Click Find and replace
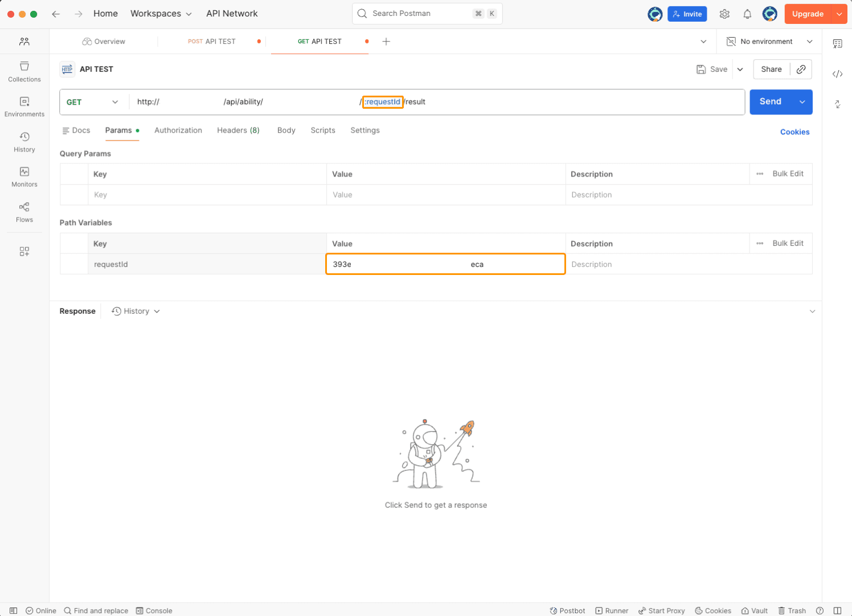 [96, 610]
